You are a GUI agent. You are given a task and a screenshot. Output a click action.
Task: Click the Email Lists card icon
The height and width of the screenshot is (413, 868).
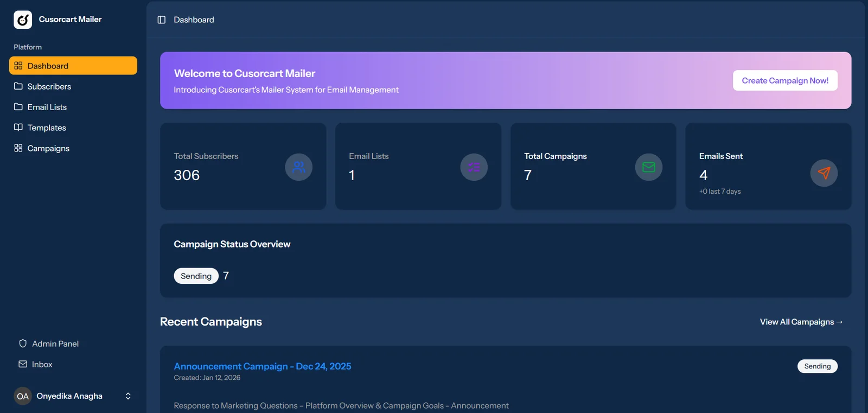point(474,167)
